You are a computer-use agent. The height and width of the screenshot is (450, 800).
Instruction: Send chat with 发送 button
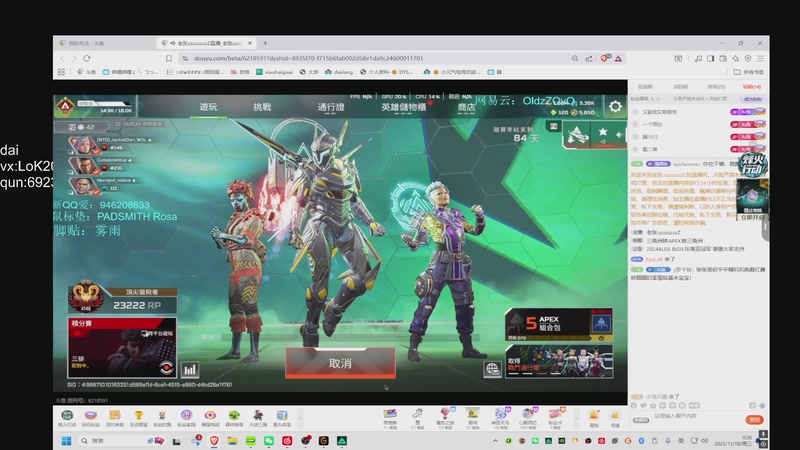point(755,419)
